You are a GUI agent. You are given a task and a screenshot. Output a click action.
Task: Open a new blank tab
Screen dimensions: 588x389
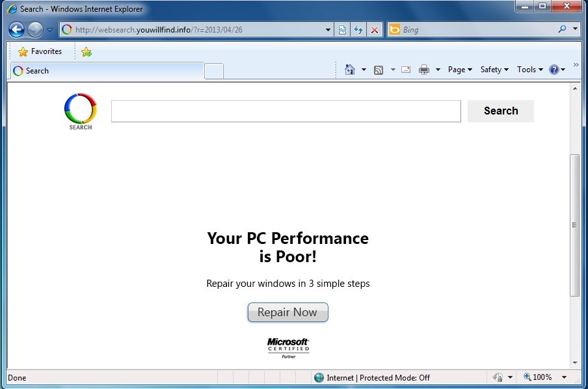[214, 72]
